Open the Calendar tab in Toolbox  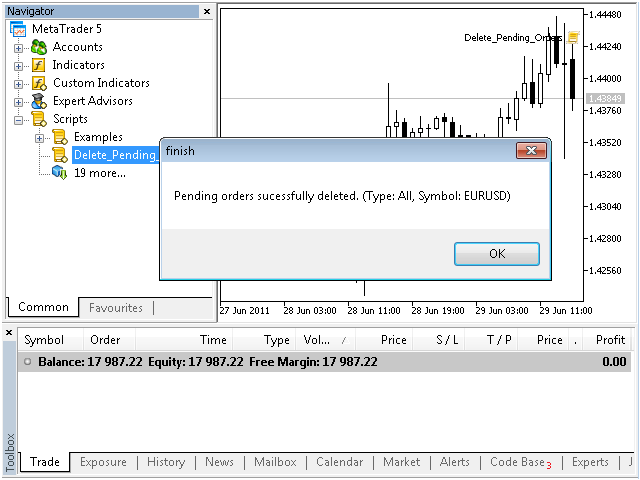click(x=339, y=462)
